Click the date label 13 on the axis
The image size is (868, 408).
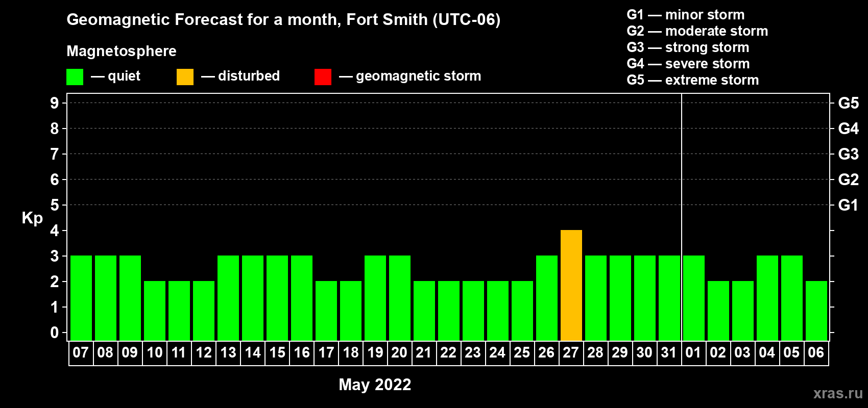228,353
